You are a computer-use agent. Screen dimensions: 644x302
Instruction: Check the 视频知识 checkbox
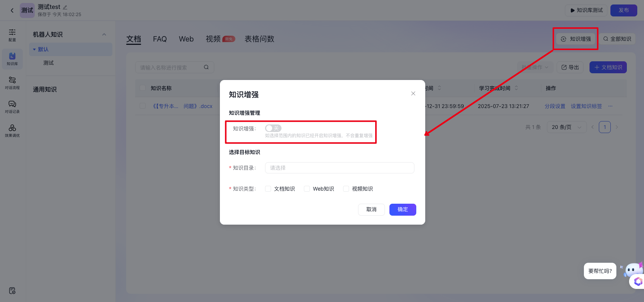(346, 189)
